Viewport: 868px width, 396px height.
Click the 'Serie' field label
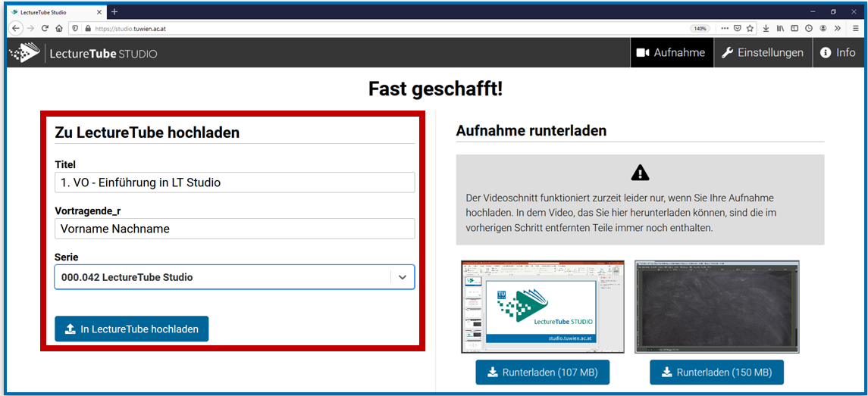coord(67,257)
